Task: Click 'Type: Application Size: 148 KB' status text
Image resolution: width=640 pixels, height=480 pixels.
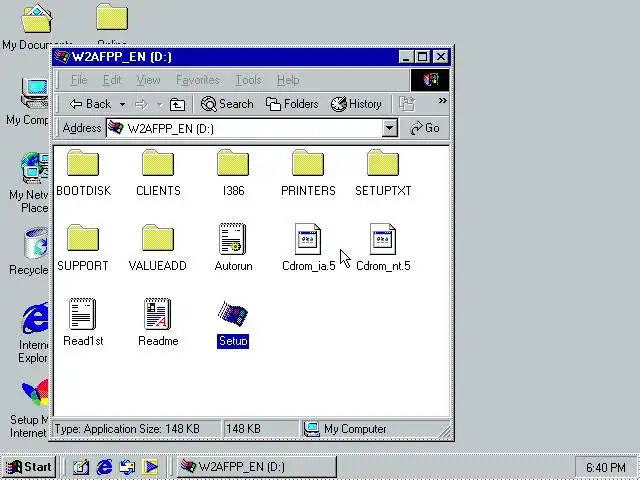Action: pos(127,429)
